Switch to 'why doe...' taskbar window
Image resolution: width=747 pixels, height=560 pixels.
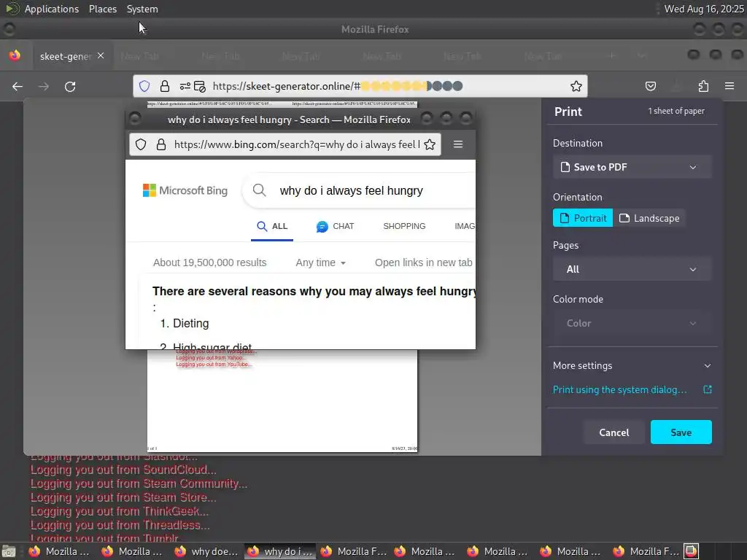point(208,551)
